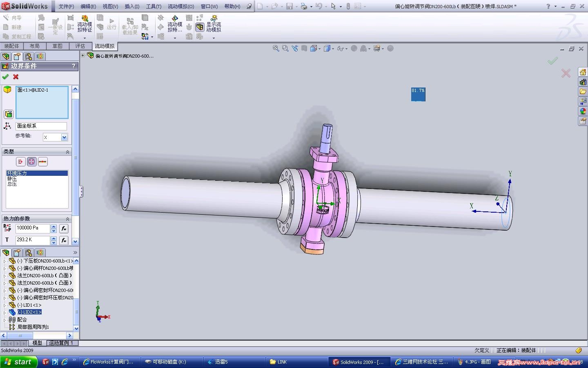
Task: Switch to the 评估 tab
Action: 80,46
